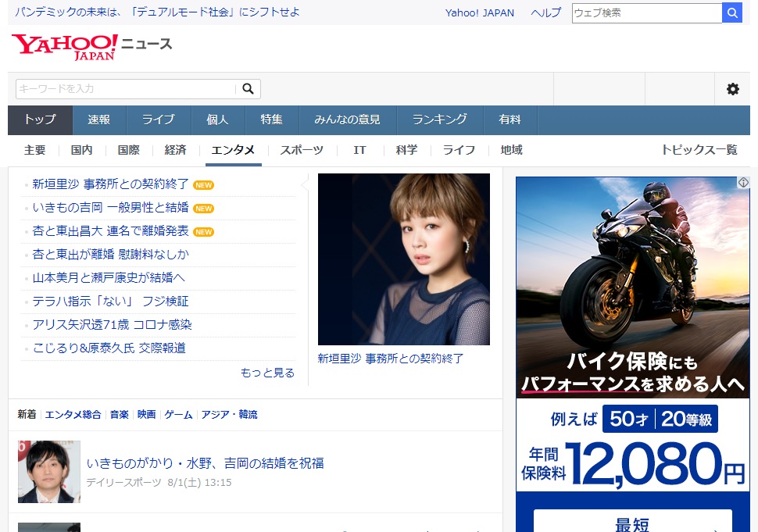Open headline 杏と東出が離婚 慰謝料なしか
758x532 pixels.
(x=111, y=254)
